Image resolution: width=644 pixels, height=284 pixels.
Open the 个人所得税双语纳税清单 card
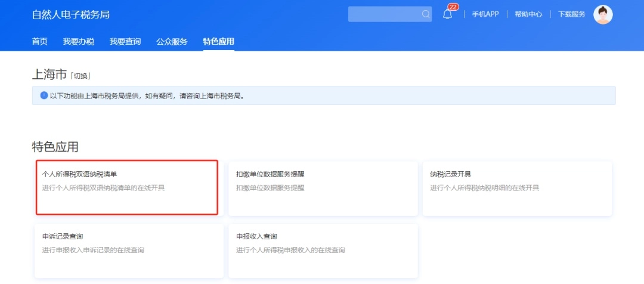pyautogui.click(x=127, y=187)
